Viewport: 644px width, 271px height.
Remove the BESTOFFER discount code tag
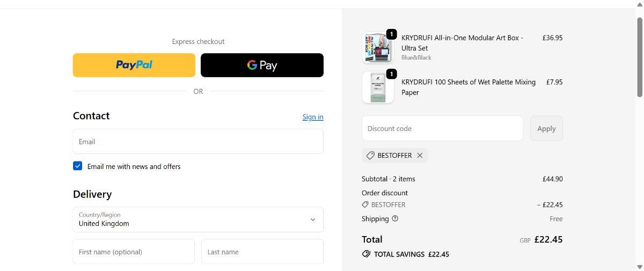(420, 156)
